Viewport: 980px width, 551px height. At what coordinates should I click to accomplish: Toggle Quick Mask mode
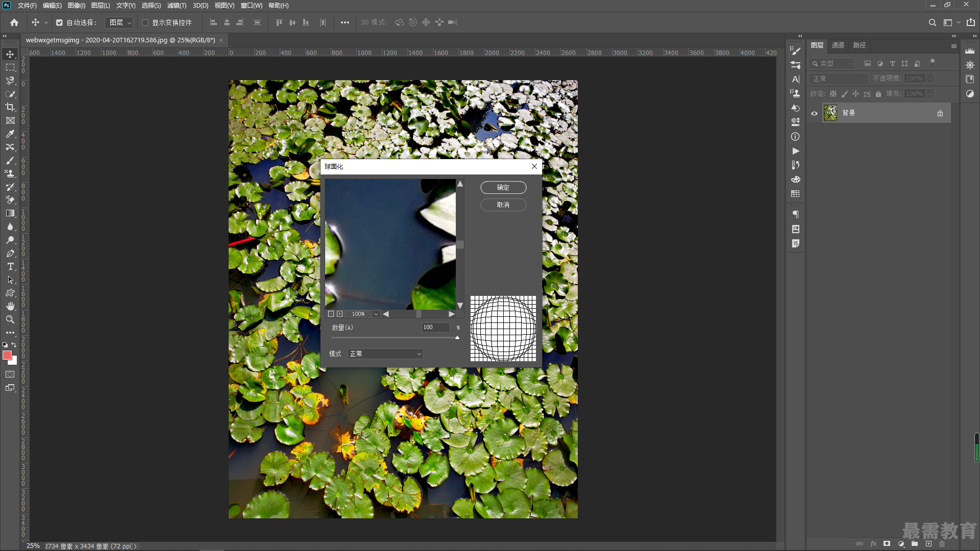(10, 374)
